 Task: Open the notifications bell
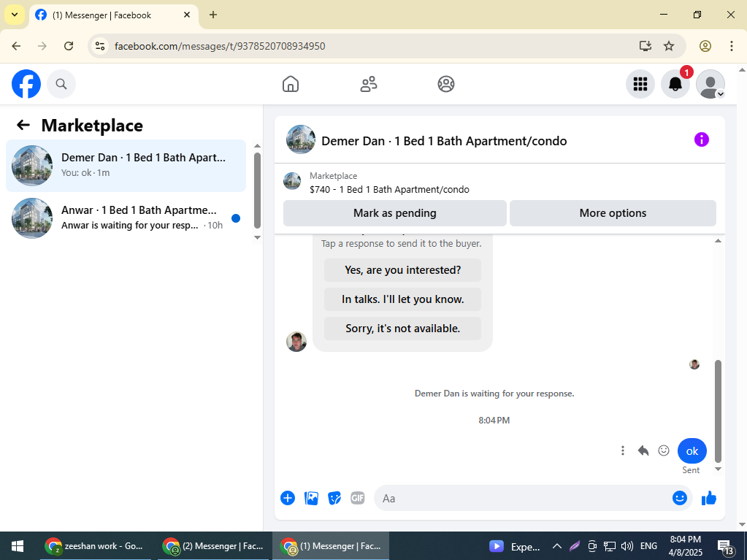pyautogui.click(x=675, y=84)
